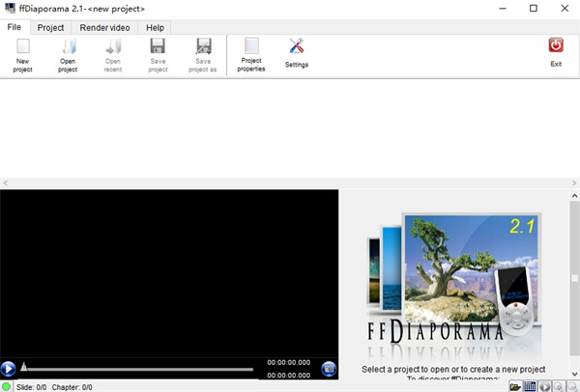580x392 pixels.
Task: Capture a frame with the camera icon
Action: [x=329, y=368]
